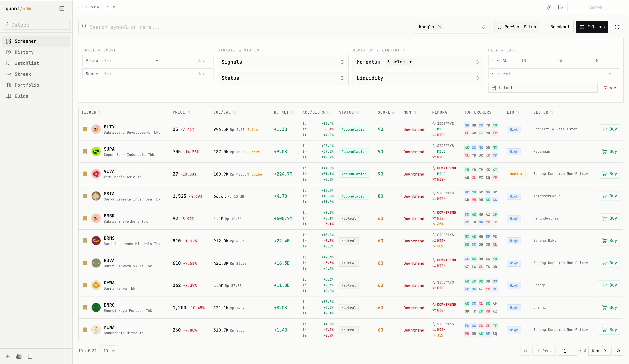Toggle the Perfect Setup preset

coord(516,27)
